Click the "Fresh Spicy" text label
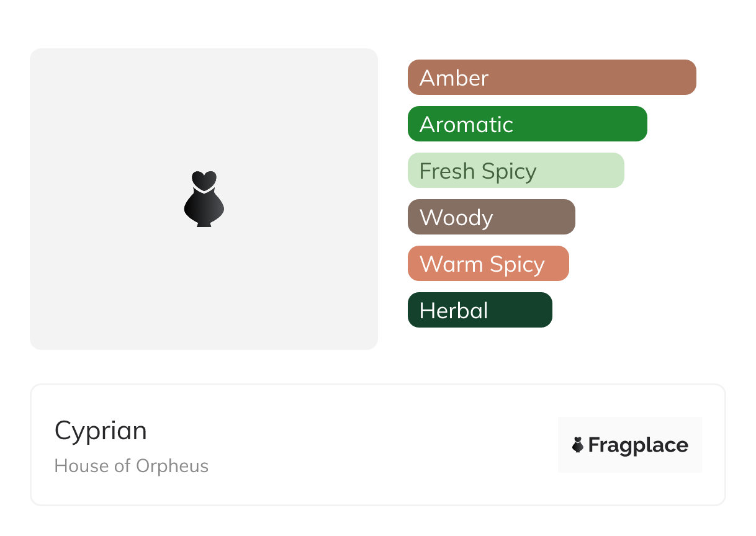 pos(478,171)
